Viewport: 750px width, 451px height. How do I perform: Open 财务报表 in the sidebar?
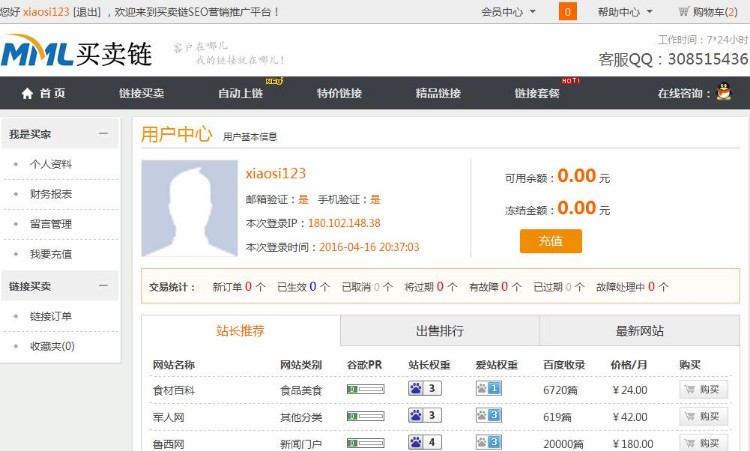coord(51,194)
